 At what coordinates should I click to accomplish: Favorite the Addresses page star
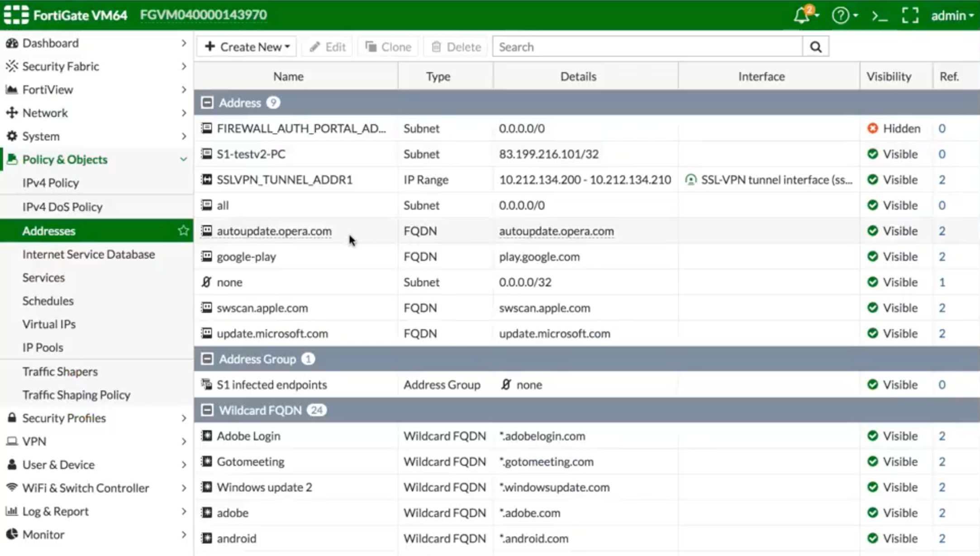point(183,230)
